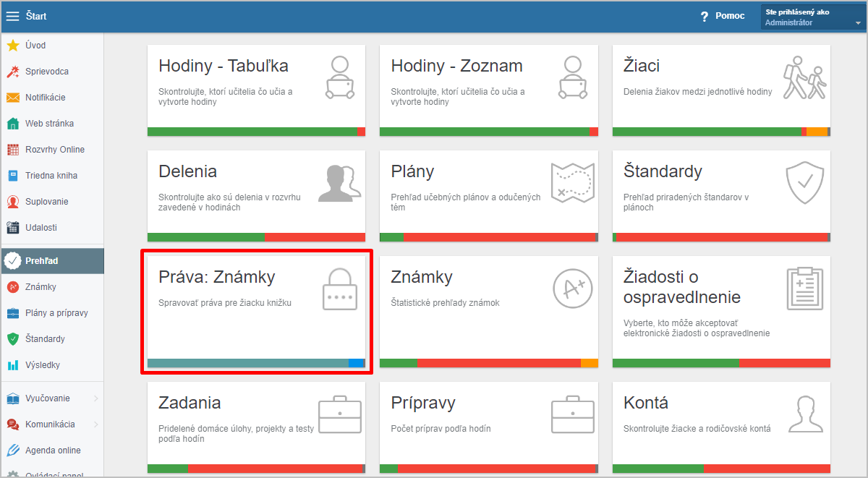Select Udalosti label in the sidebar
Viewport: 868px width, 478px height.
coord(41,228)
